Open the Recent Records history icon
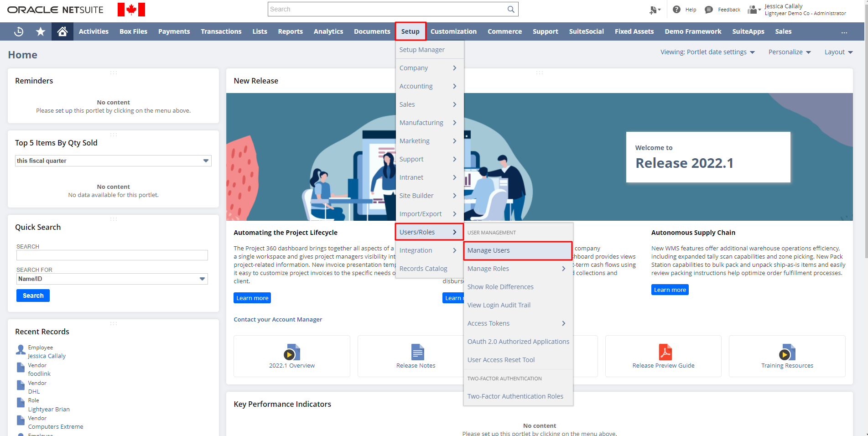The width and height of the screenshot is (868, 436). coord(19,31)
